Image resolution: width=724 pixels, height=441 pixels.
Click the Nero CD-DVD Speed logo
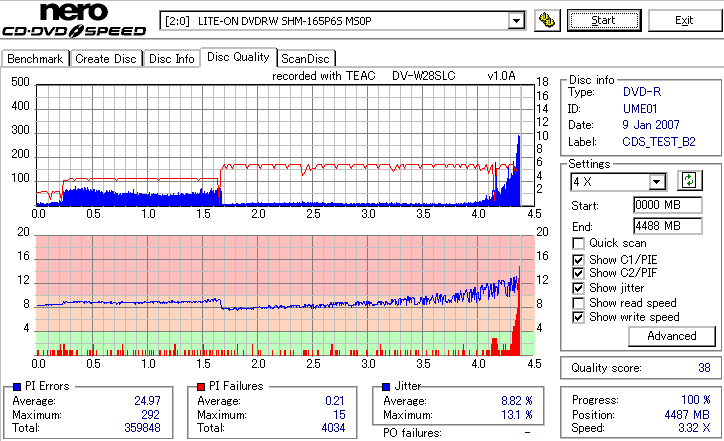74,19
